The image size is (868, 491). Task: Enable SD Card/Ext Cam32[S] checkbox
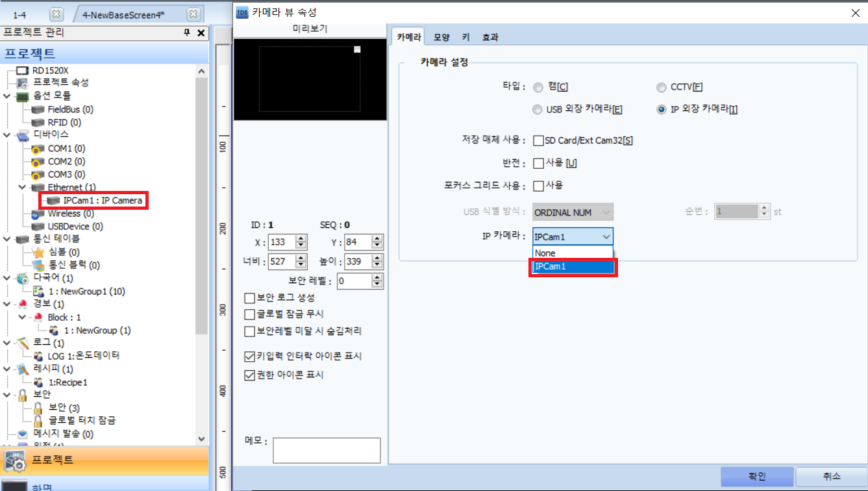click(x=538, y=140)
